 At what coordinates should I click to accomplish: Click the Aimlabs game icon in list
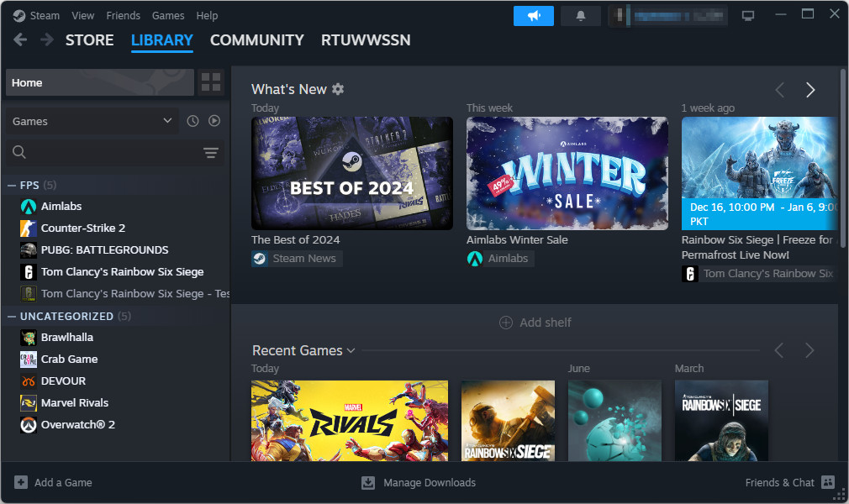click(x=28, y=207)
